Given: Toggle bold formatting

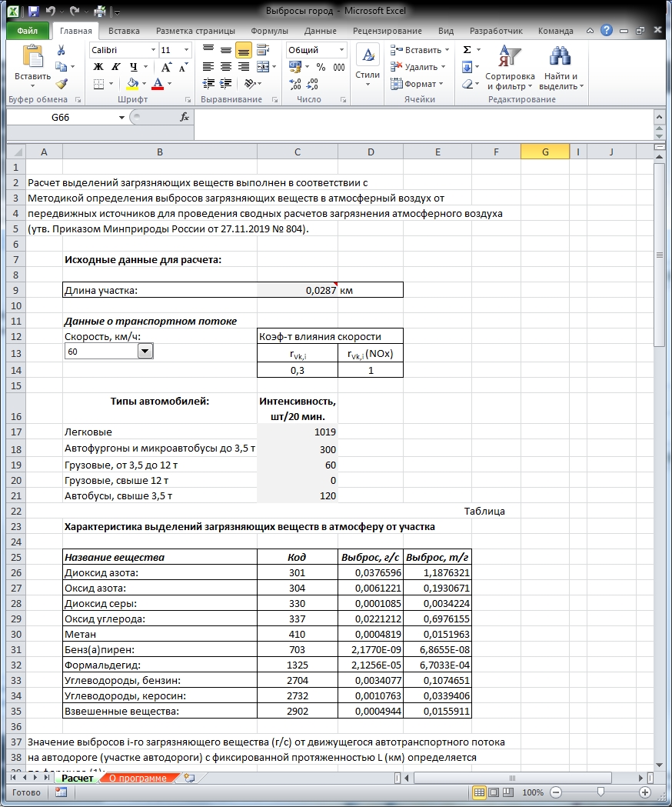Looking at the screenshot, I should point(98,67).
